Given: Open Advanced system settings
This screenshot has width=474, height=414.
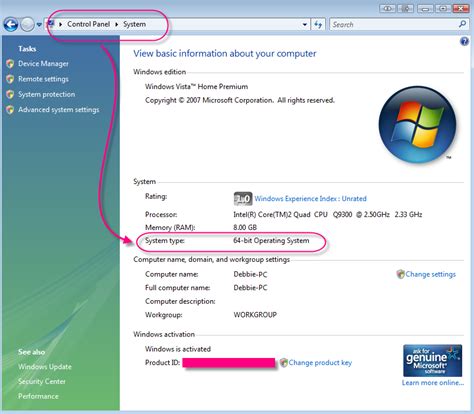Looking at the screenshot, I should pos(59,110).
